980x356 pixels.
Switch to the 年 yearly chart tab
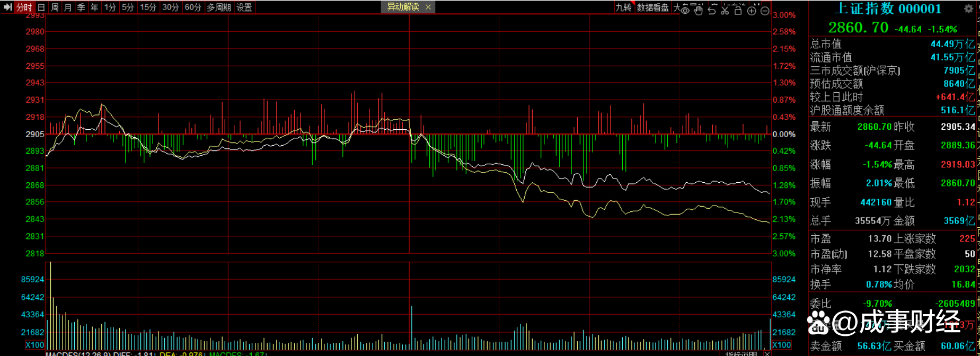(x=94, y=7)
